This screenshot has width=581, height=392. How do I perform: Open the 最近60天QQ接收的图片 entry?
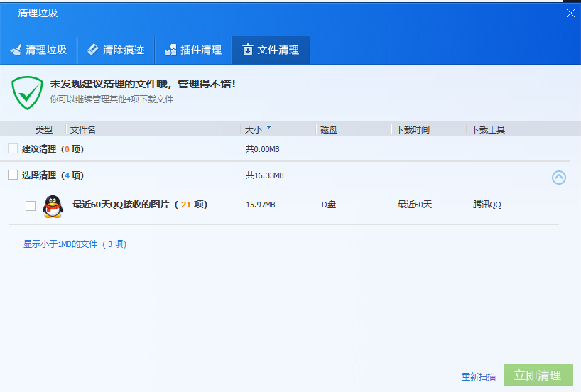coord(140,205)
